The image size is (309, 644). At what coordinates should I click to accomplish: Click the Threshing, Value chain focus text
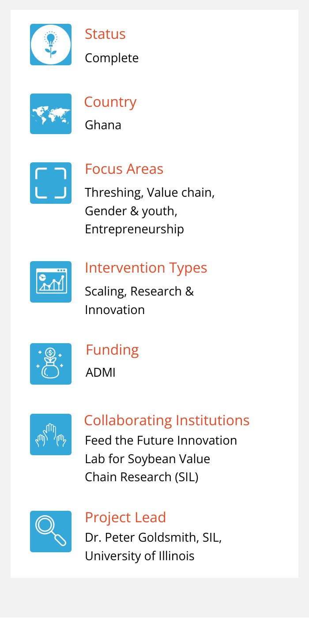coord(150,193)
